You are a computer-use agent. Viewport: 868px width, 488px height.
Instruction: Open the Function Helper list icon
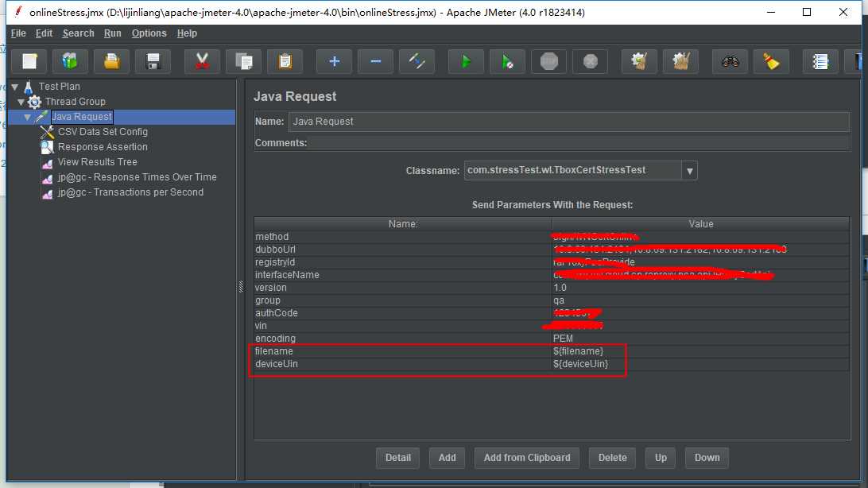820,61
